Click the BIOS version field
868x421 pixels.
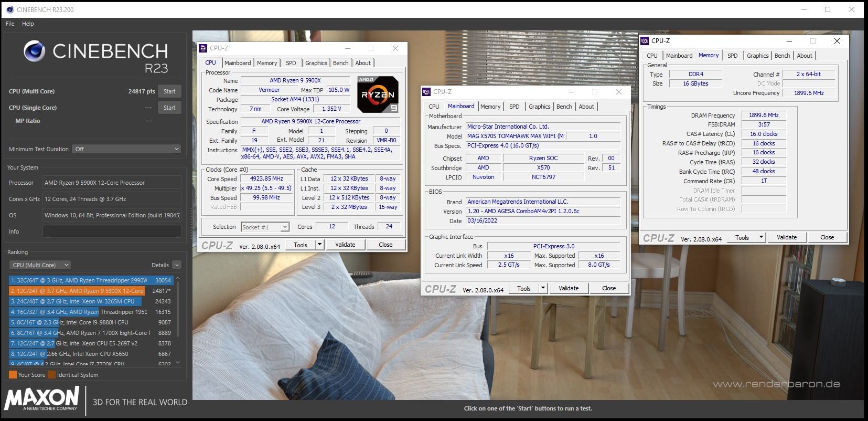(543, 211)
